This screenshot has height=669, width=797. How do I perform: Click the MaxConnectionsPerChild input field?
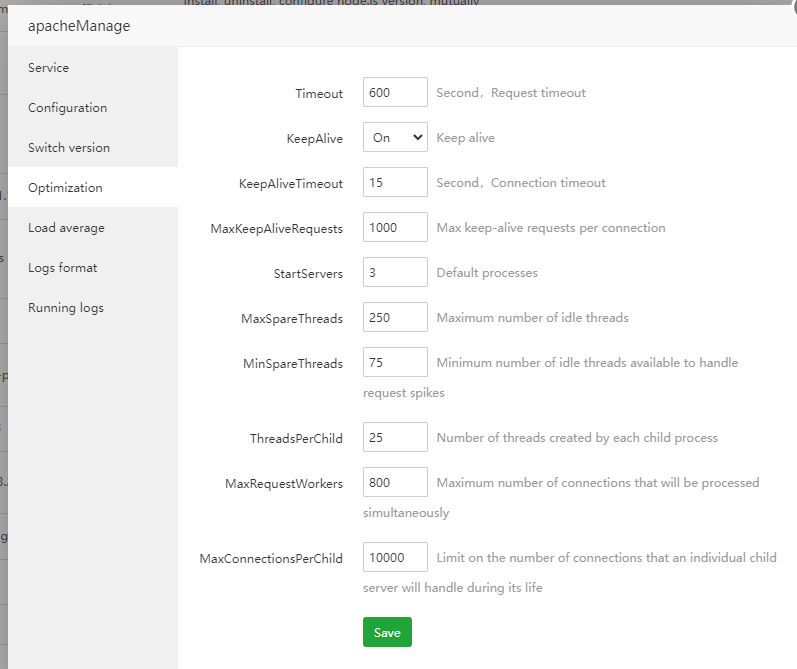(x=395, y=558)
